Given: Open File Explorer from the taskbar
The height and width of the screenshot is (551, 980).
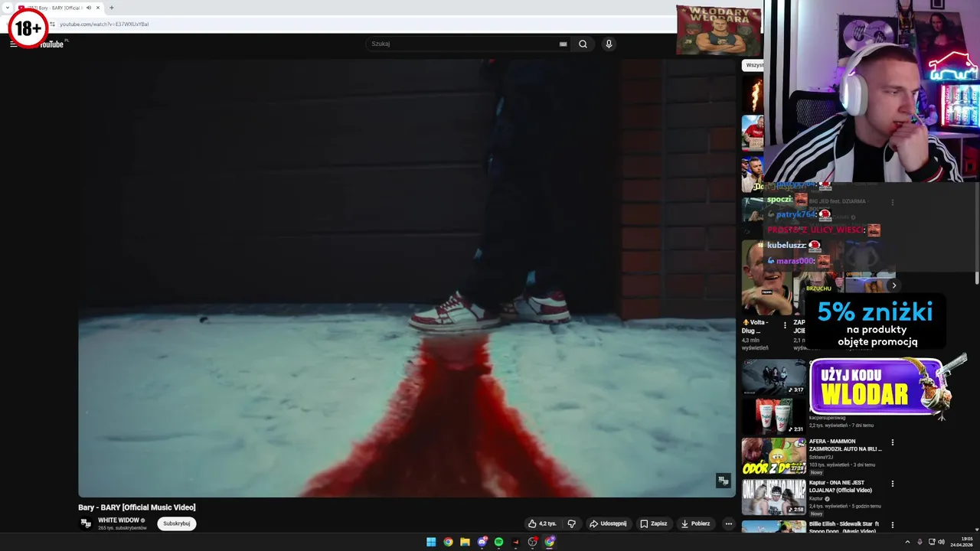Looking at the screenshot, I should point(465,542).
